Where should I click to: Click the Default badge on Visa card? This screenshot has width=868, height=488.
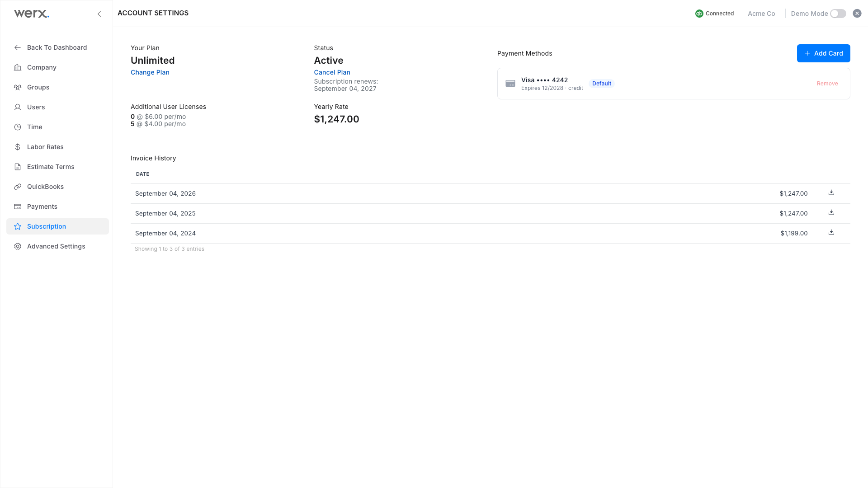pos(602,84)
